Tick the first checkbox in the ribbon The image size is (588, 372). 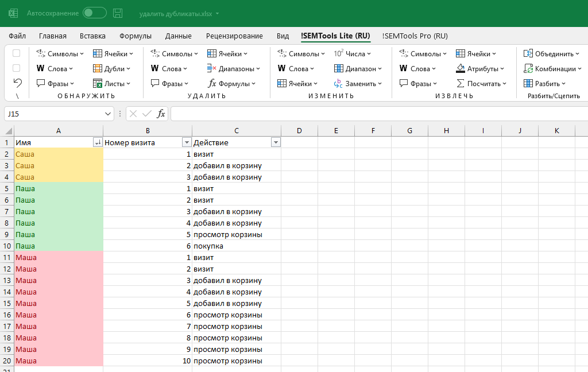17,53
